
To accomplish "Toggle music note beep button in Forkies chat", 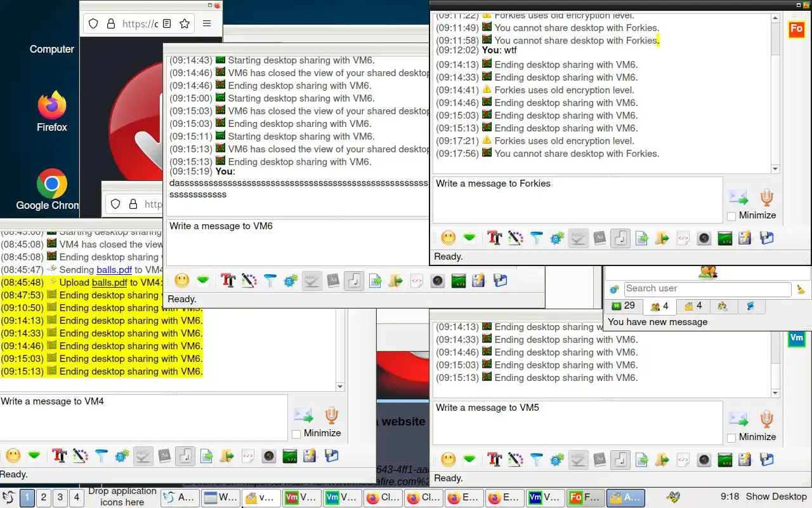I will (x=620, y=238).
